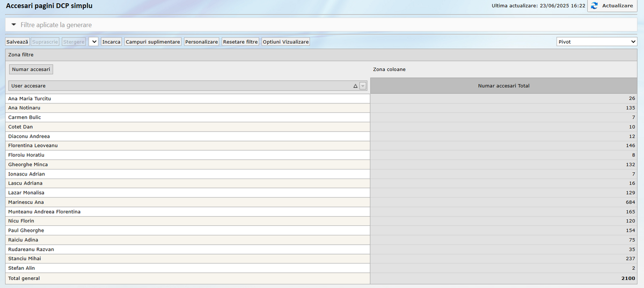Open Optiuni Vizualizare

[286, 41]
